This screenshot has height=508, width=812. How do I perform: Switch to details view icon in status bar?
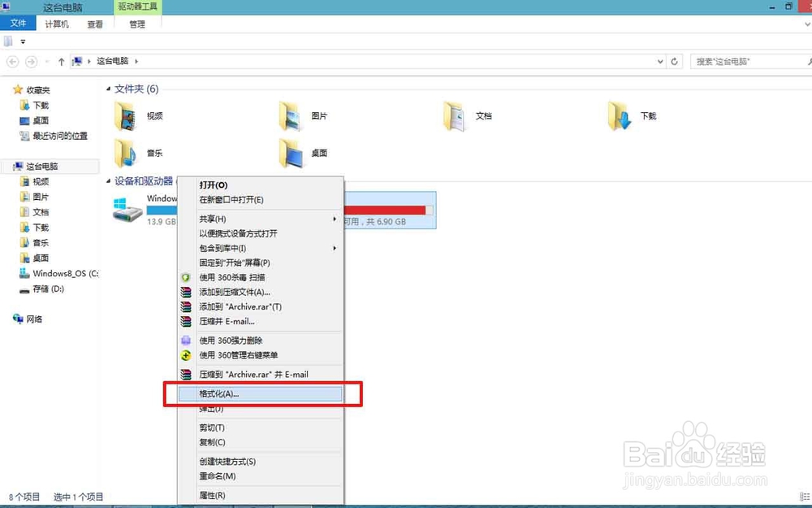coord(803,497)
